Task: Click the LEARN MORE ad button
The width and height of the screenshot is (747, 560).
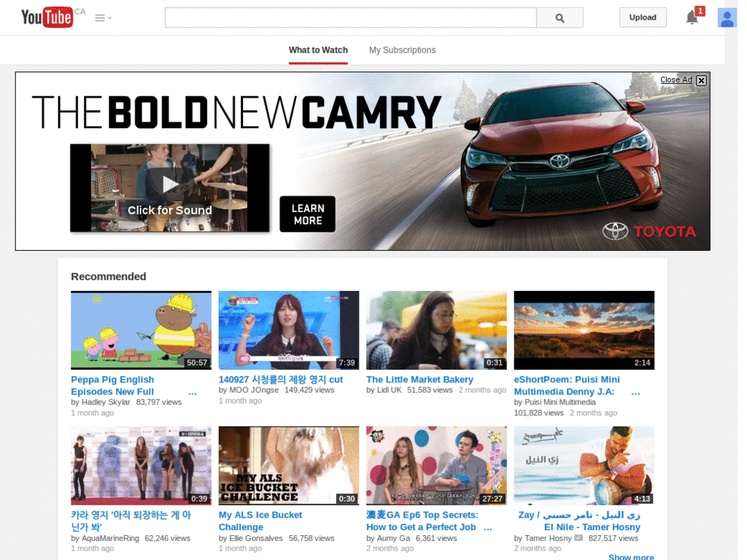Action: tap(307, 214)
